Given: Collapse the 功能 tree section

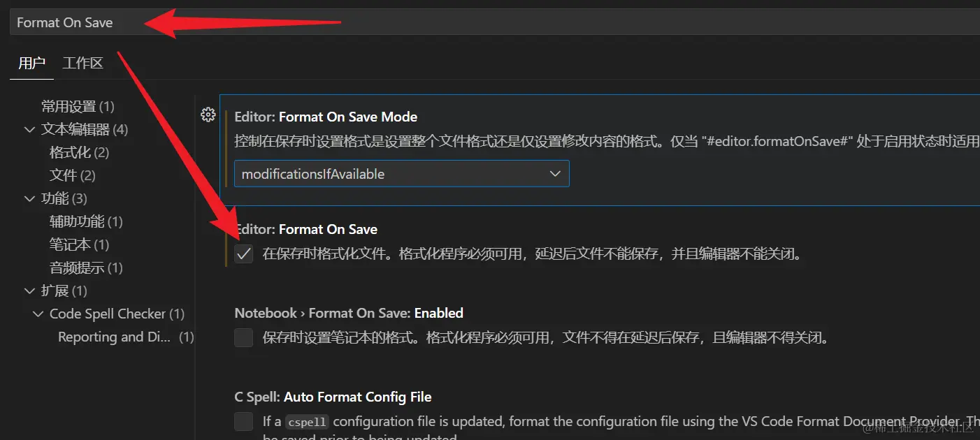Looking at the screenshot, I should (x=29, y=199).
